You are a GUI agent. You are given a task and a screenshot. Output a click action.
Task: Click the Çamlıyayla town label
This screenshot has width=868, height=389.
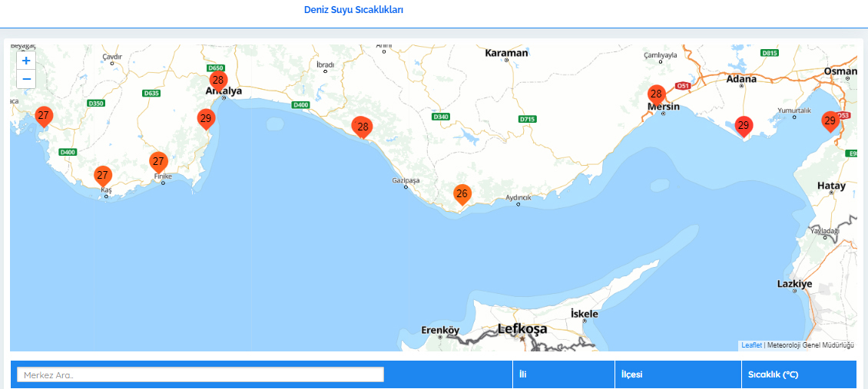coord(661,56)
